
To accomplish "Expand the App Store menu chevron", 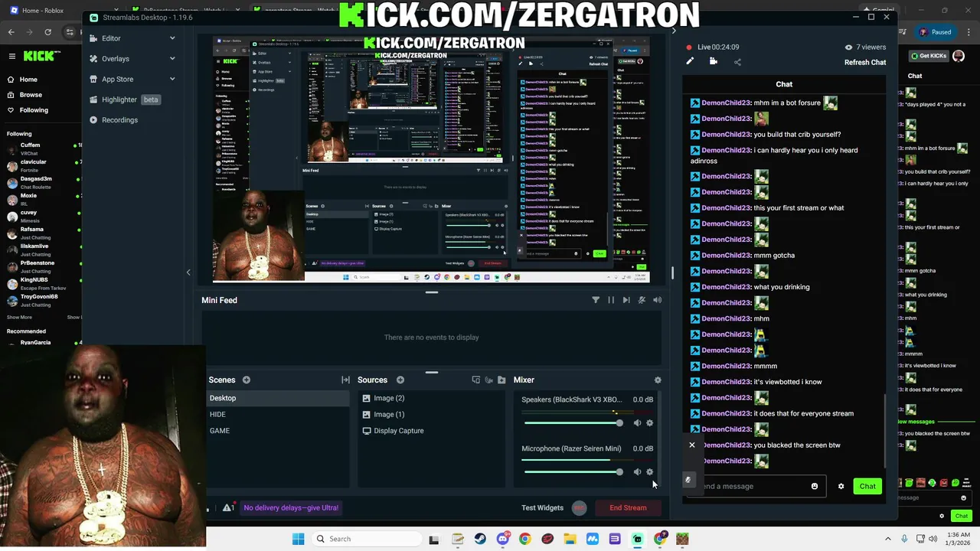I will (172, 79).
